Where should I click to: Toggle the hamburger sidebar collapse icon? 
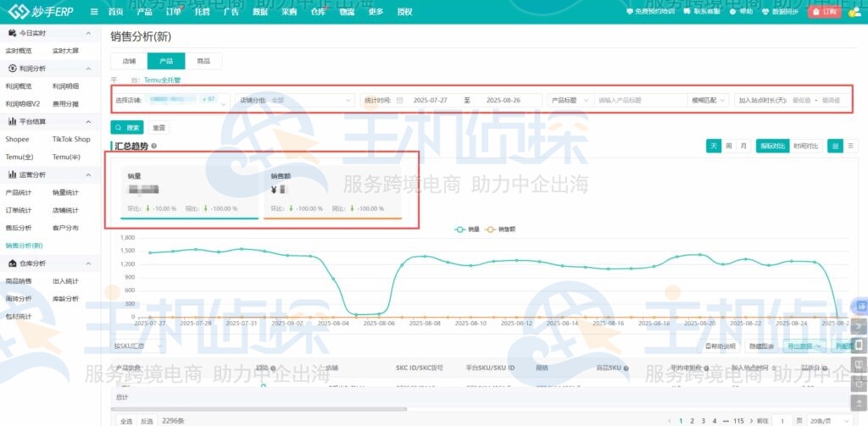[x=94, y=12]
